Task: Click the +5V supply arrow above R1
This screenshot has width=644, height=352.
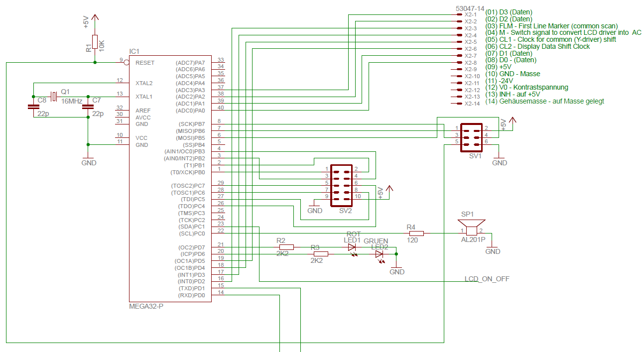Action: pyautogui.click(x=95, y=19)
